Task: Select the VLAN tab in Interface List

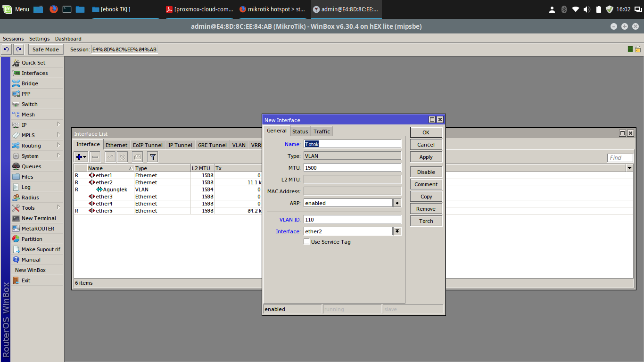Action: click(x=239, y=145)
